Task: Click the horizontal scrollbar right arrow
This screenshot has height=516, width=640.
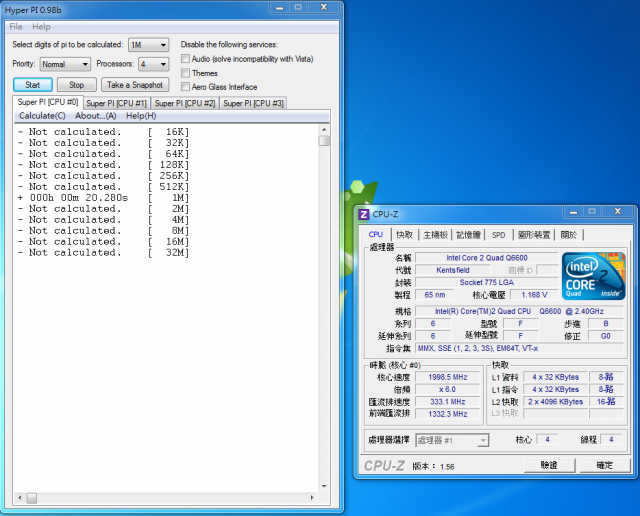Action: point(312,498)
